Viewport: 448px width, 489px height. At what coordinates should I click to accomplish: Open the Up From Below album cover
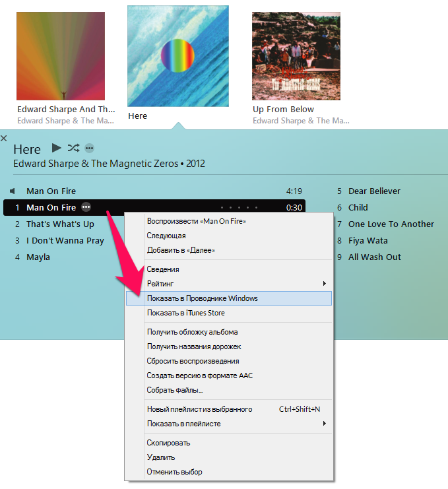(296, 56)
